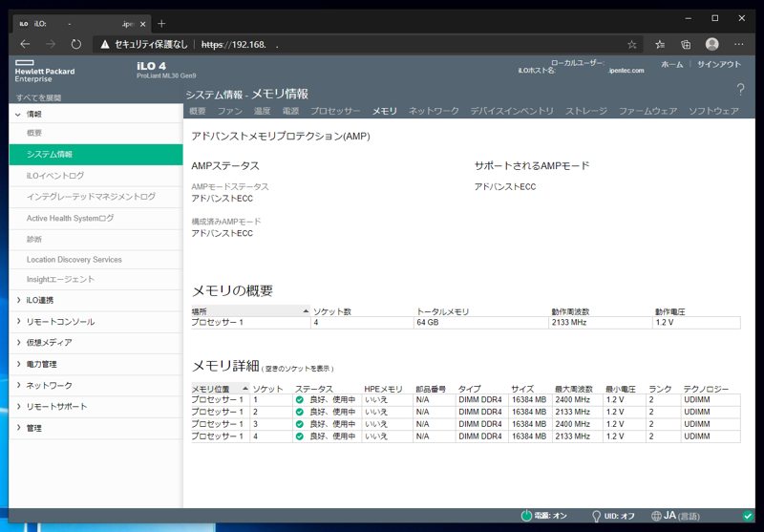The height and width of the screenshot is (532, 764).
Task: Sort memory summary by 場所 column
Action: [250, 311]
